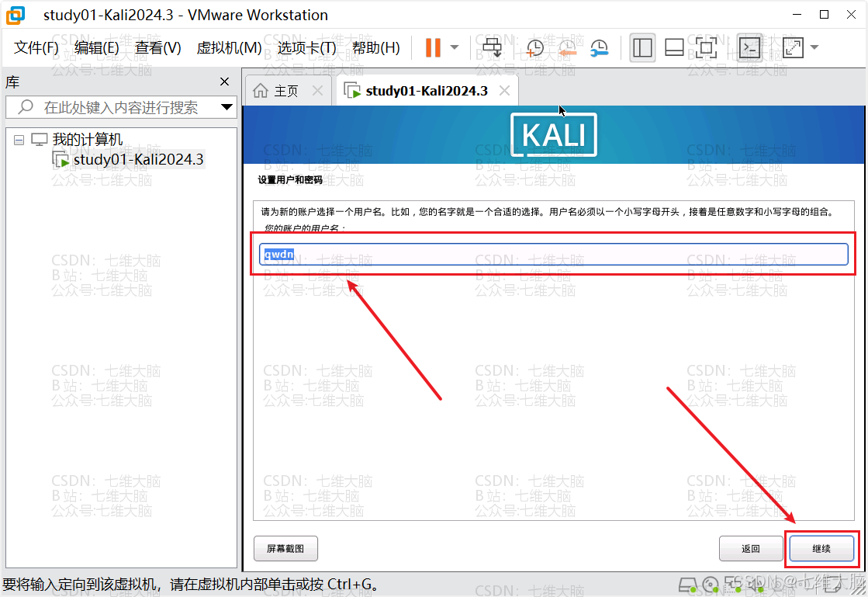This screenshot has height=597, width=868.
Task: Open the library search filter dropdown
Action: (x=227, y=107)
